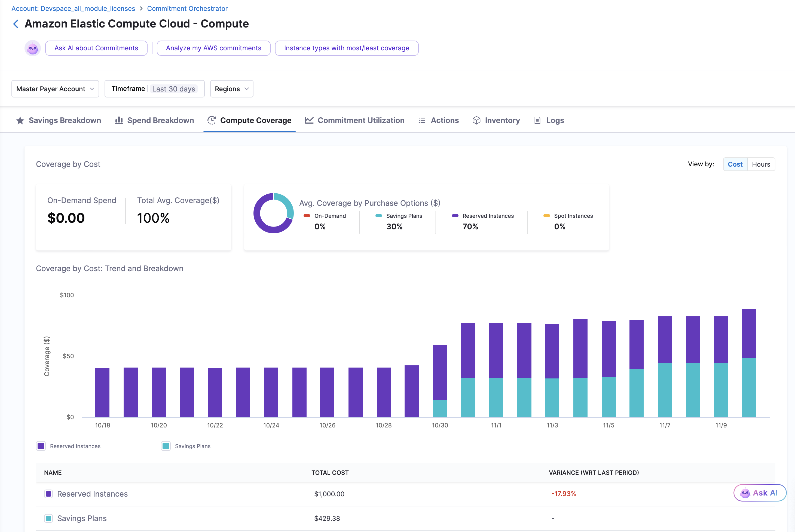The height and width of the screenshot is (532, 795).
Task: Expand the Regions dropdown
Action: (231, 89)
